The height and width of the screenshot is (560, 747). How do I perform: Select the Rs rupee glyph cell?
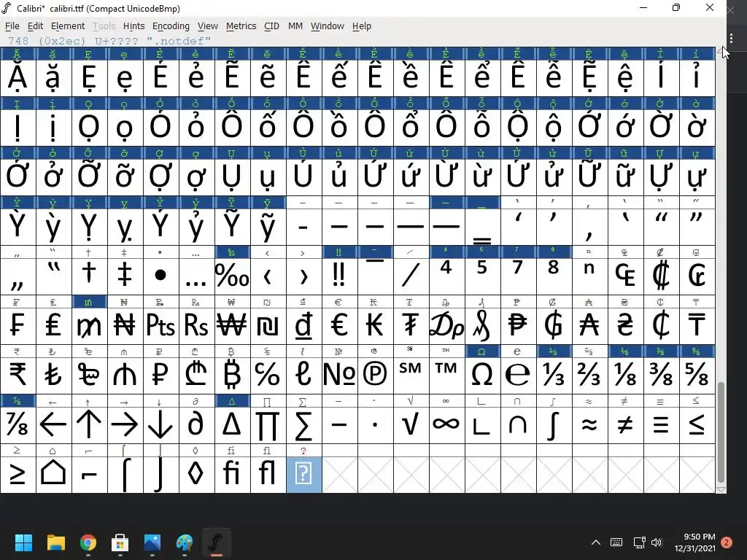point(196,326)
